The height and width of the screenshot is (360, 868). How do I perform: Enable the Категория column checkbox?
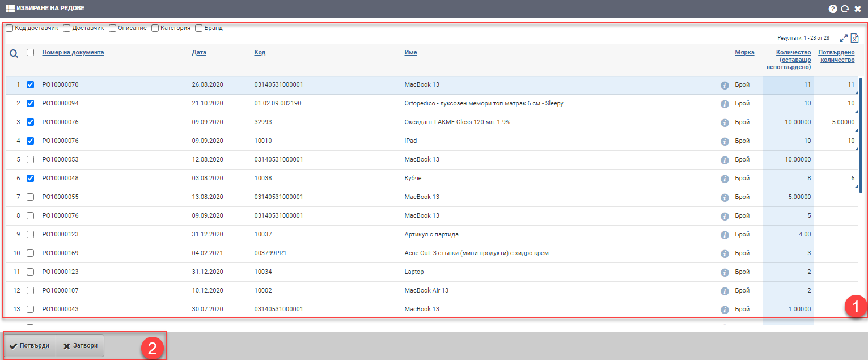(155, 28)
